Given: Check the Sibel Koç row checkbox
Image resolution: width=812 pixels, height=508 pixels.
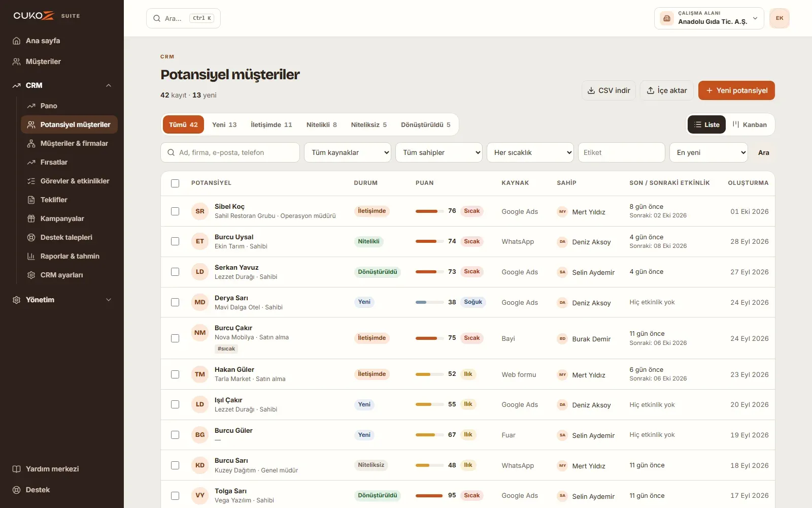Looking at the screenshot, I should [175, 211].
